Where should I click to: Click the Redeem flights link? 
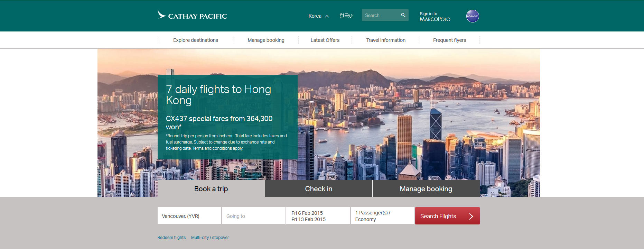click(x=171, y=238)
